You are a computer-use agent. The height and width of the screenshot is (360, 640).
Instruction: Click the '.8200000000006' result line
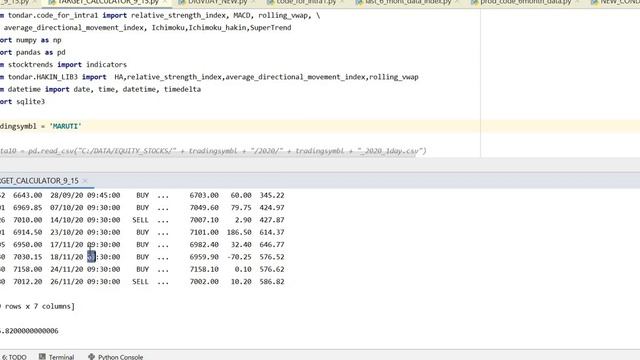29,331
